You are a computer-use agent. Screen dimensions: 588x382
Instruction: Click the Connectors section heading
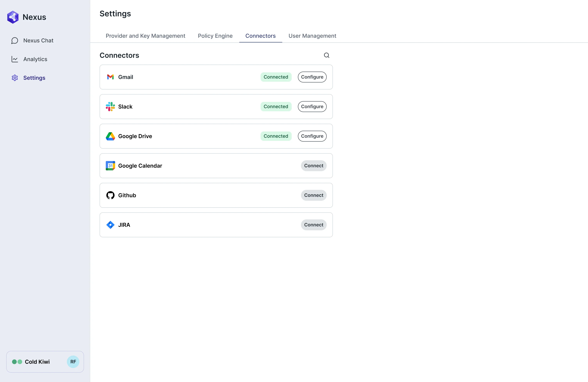point(119,55)
